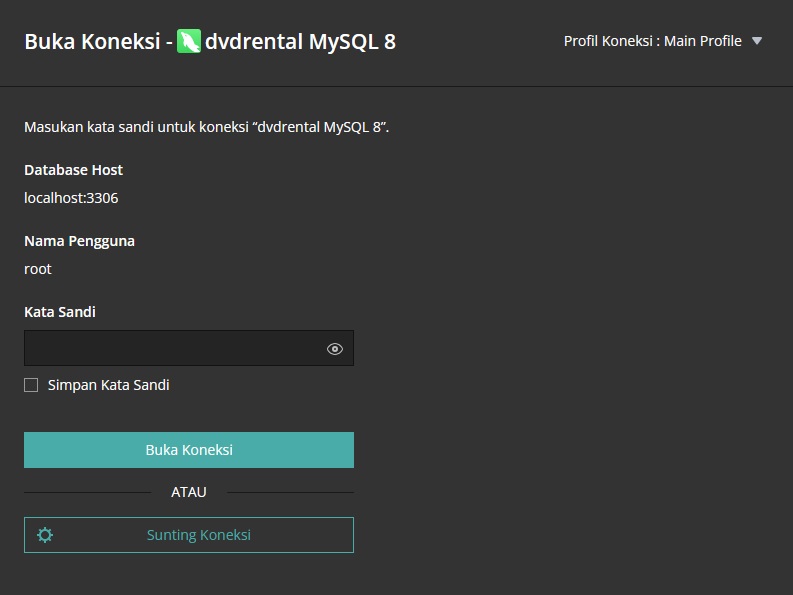793x595 pixels.
Task: Click the Database Host label
Action: (x=73, y=170)
